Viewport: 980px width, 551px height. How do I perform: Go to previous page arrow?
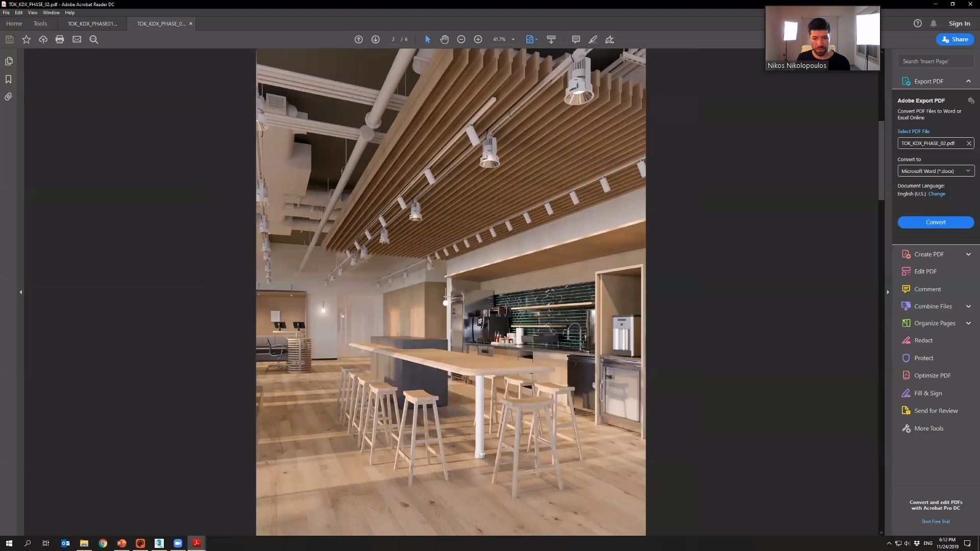point(359,39)
